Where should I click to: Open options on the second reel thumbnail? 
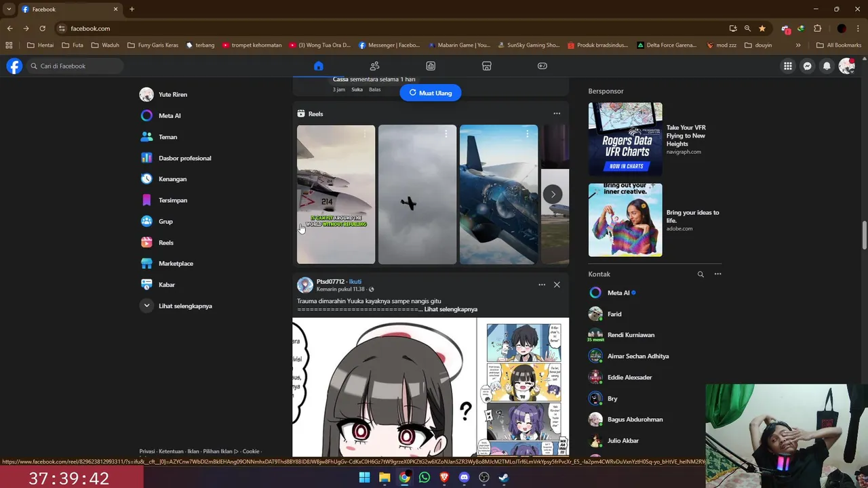coord(446,134)
